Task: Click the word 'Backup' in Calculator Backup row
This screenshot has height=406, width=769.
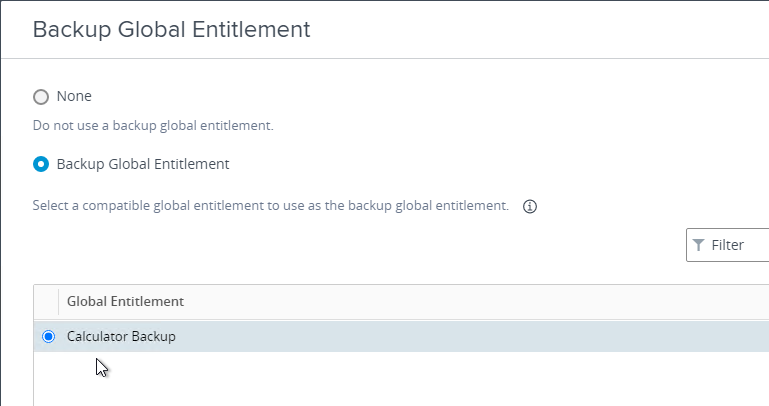Action: coord(153,336)
